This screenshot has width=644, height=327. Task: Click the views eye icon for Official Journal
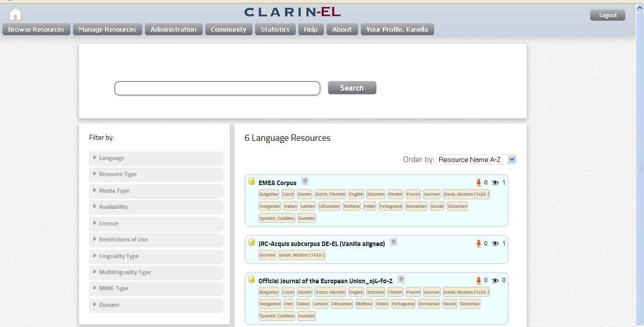pyautogui.click(x=495, y=281)
